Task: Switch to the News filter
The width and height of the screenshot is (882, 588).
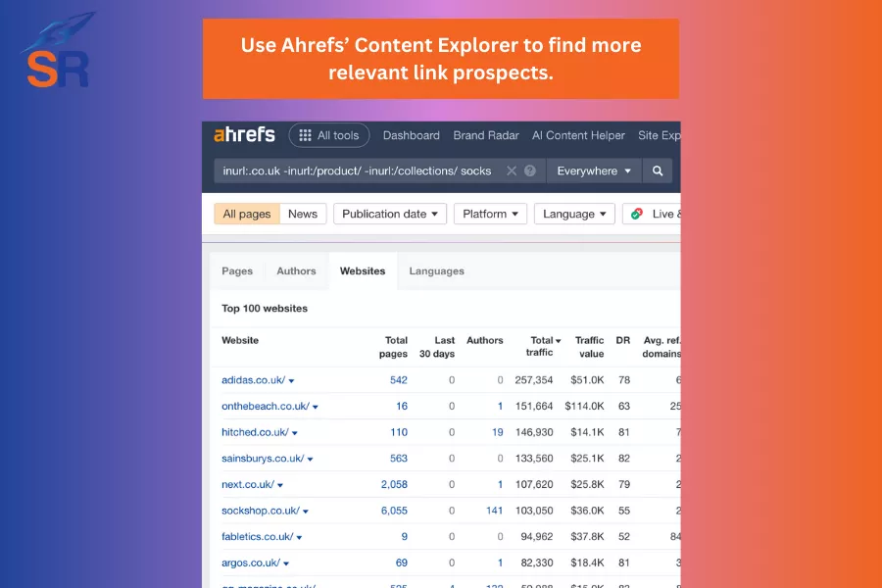Action: pyautogui.click(x=303, y=214)
